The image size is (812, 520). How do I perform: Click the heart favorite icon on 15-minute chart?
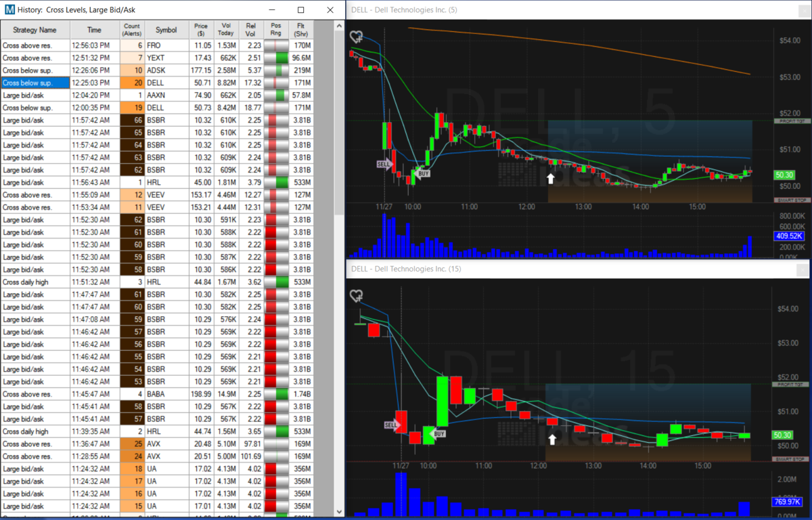356,296
